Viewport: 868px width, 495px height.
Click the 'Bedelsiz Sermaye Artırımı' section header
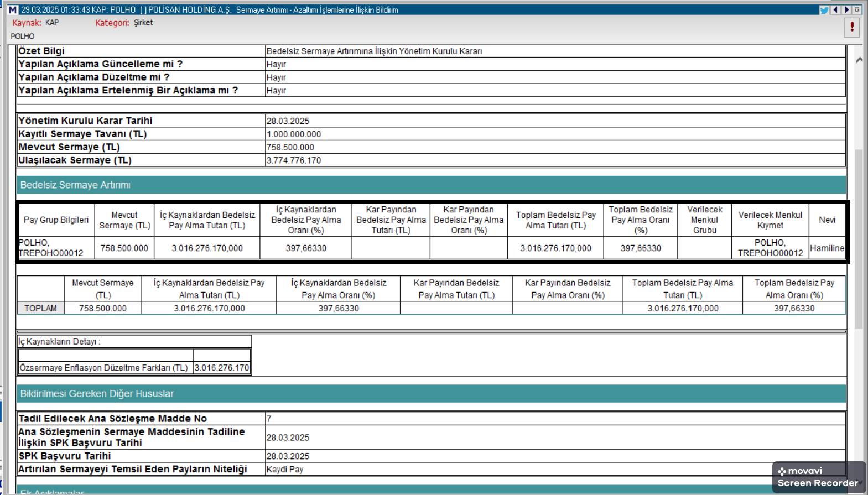[432, 185]
